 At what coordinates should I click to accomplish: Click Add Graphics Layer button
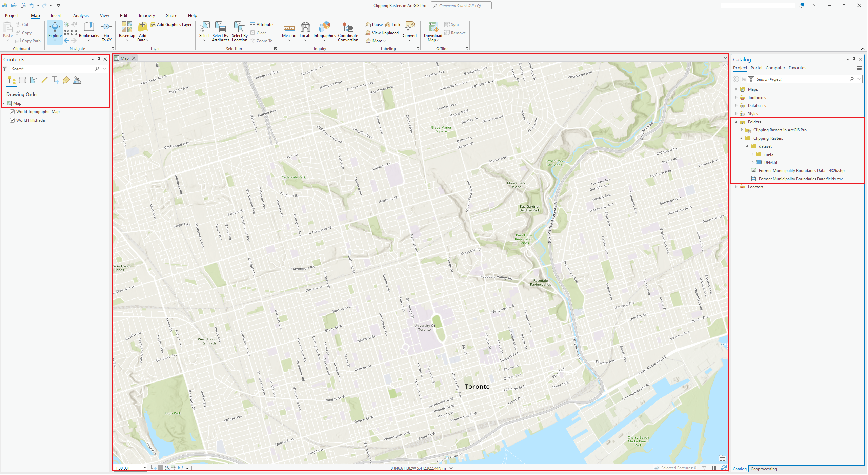coord(171,25)
